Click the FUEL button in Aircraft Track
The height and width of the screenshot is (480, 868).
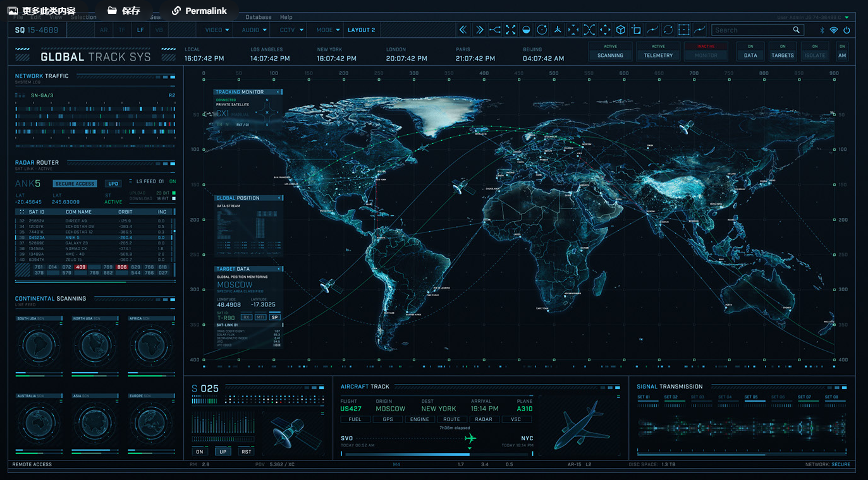[355, 419]
